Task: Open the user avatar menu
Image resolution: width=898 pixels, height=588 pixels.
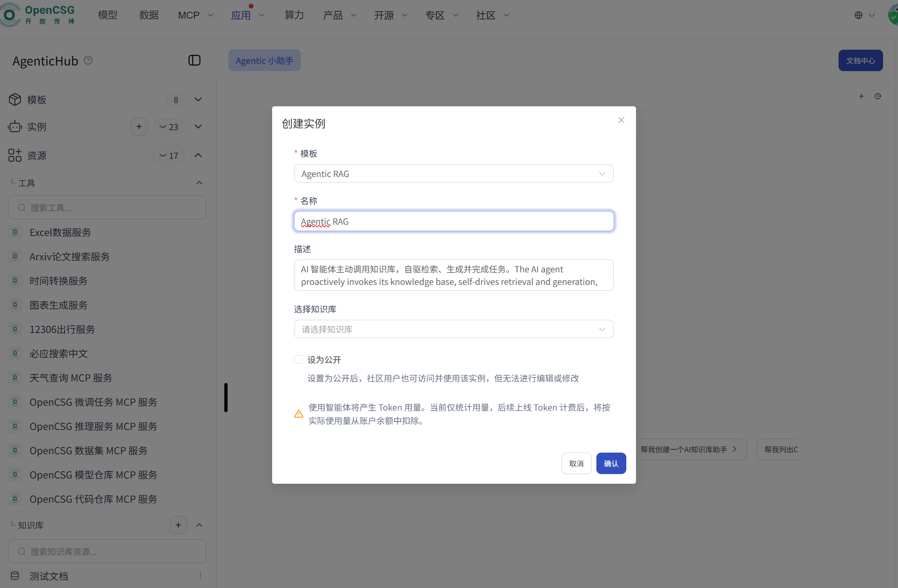Action: 892,15
